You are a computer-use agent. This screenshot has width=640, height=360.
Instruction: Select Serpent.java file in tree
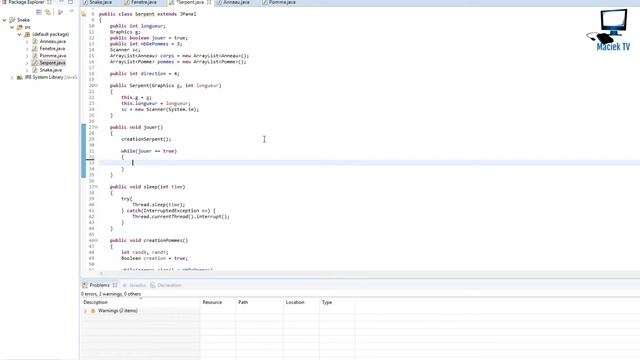[x=52, y=63]
